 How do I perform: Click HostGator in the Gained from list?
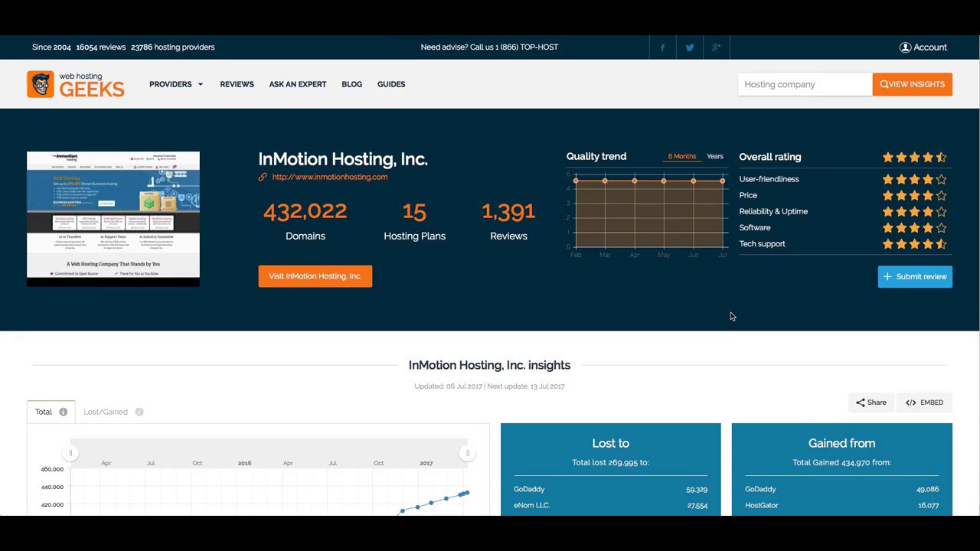tap(762, 505)
